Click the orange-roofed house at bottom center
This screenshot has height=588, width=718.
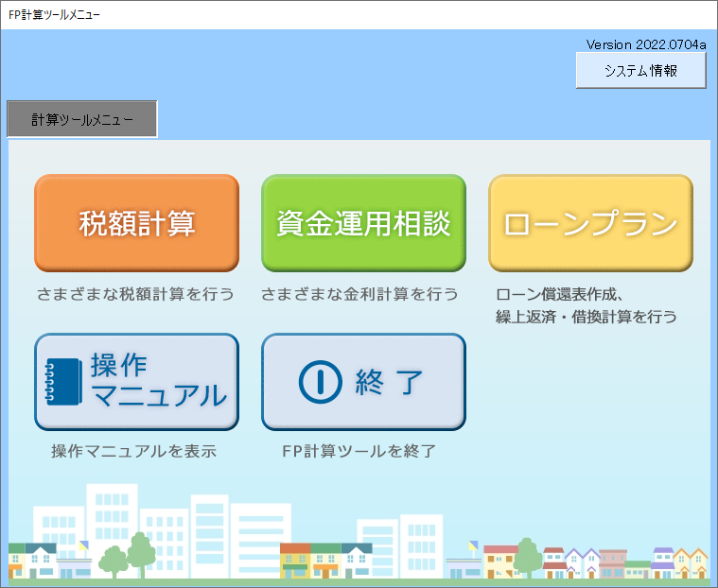(295, 560)
